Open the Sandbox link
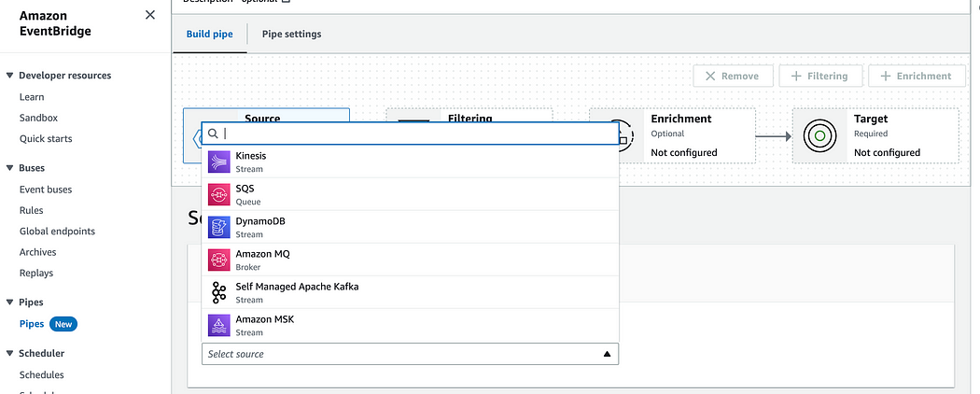This screenshot has height=394, width=980. point(39,118)
